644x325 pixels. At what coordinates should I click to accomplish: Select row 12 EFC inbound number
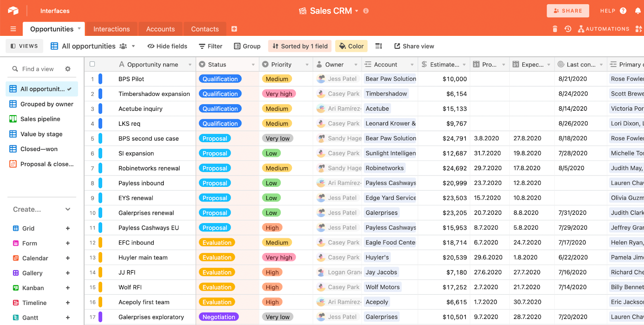pyautogui.click(x=93, y=243)
